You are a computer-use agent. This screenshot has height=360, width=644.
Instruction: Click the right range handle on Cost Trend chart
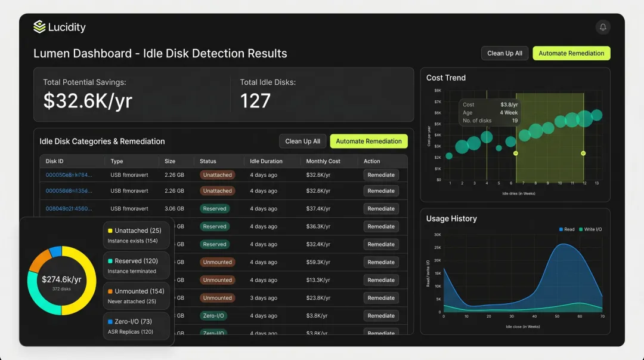(x=583, y=153)
